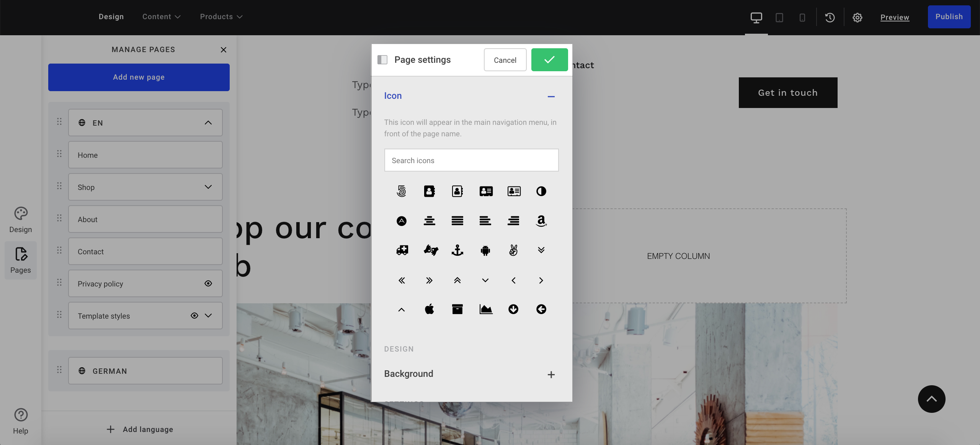
Task: Expand Template styles subpages
Action: coord(208,316)
